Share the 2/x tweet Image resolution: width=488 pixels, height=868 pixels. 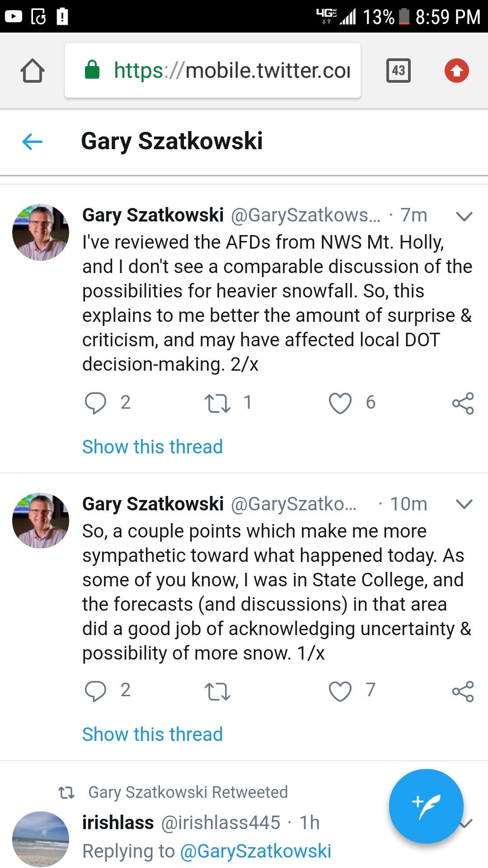point(463,403)
